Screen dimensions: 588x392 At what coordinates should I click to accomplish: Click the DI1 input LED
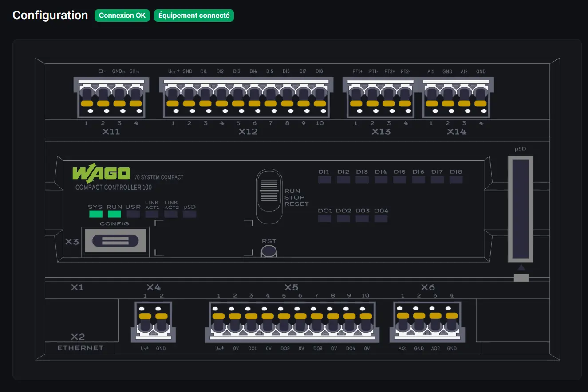coord(324,179)
